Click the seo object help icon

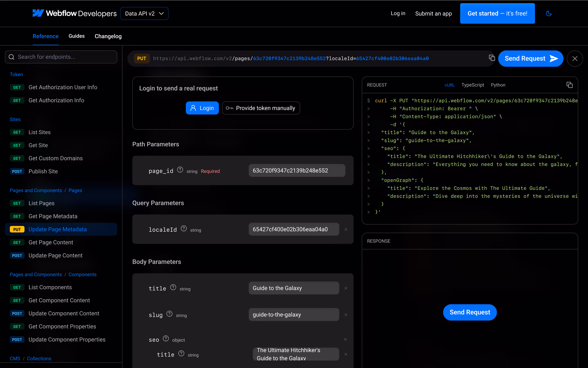tap(166, 339)
